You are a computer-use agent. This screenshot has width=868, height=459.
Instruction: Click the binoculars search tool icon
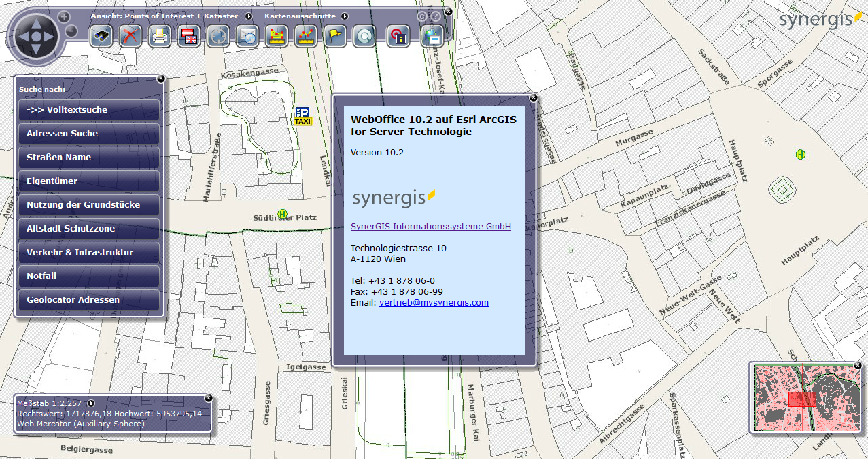[101, 36]
